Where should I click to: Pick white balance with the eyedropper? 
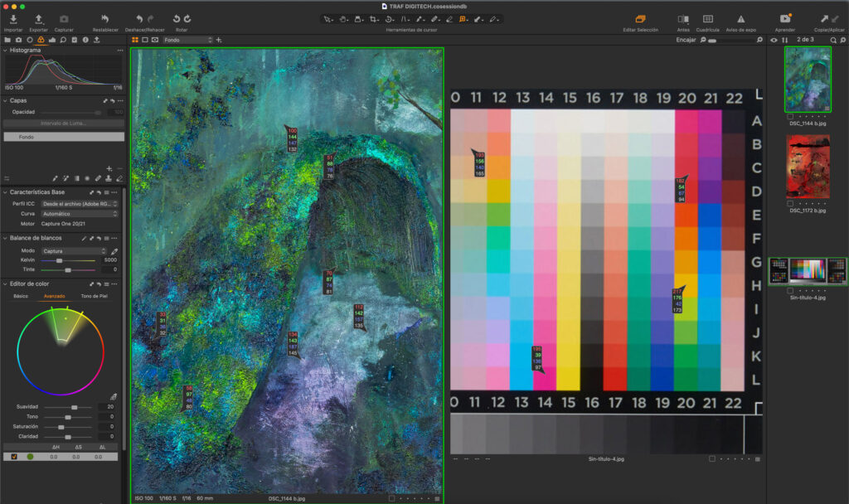[x=114, y=250]
